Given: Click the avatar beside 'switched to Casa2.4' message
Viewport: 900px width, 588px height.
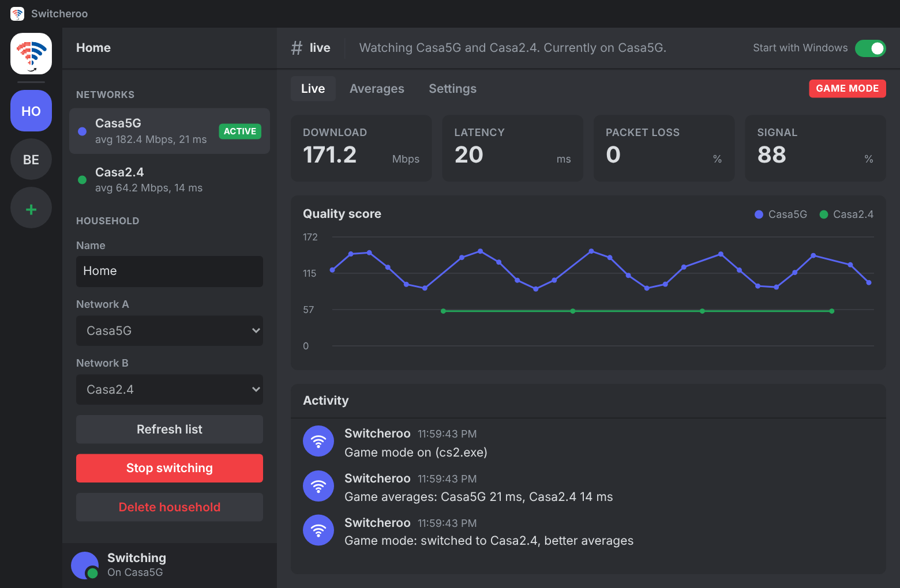Looking at the screenshot, I should click(318, 530).
